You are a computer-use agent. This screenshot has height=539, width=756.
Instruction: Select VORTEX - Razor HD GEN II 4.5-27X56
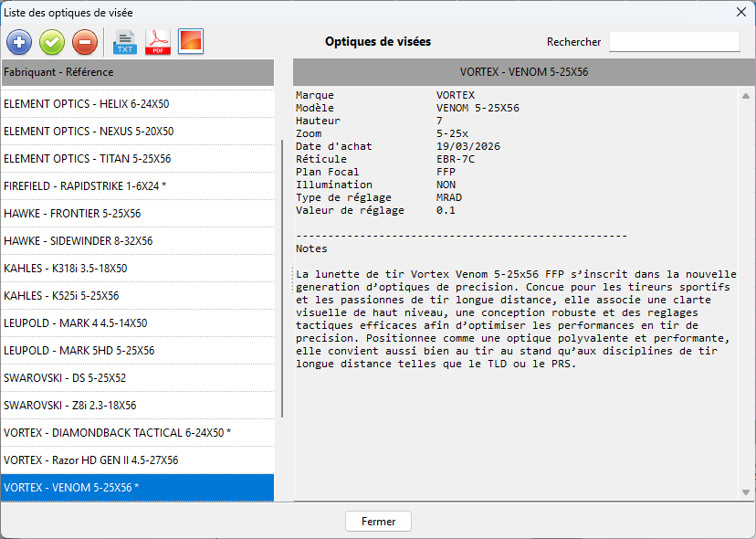pyautogui.click(x=137, y=460)
